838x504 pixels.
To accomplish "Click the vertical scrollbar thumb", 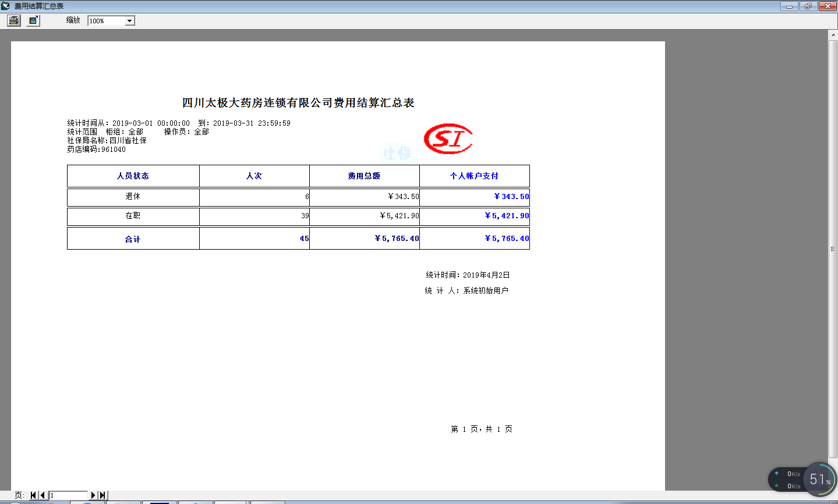I will click(833, 249).
